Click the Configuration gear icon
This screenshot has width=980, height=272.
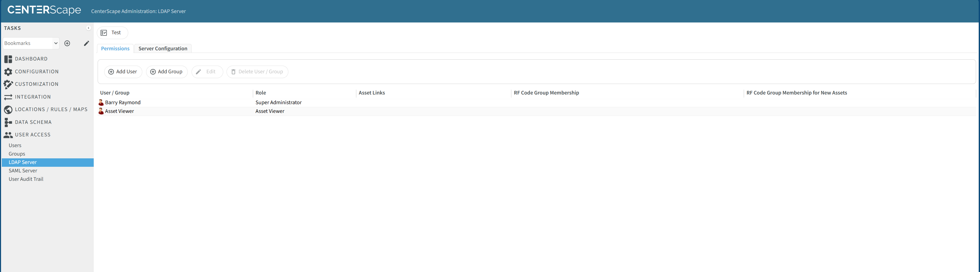8,72
